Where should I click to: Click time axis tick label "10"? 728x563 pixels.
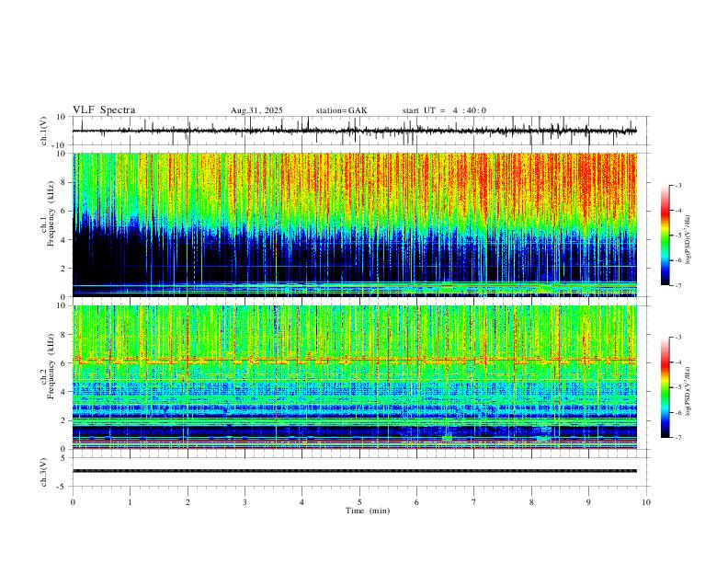tap(646, 502)
